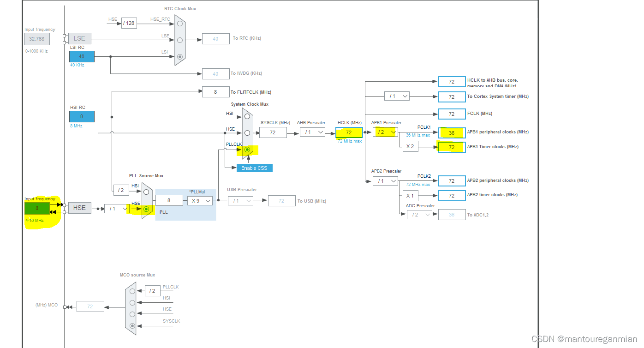This screenshot has height=348, width=644.
Task: Edit the LSE input frequency 32.768 field
Action: pos(37,39)
